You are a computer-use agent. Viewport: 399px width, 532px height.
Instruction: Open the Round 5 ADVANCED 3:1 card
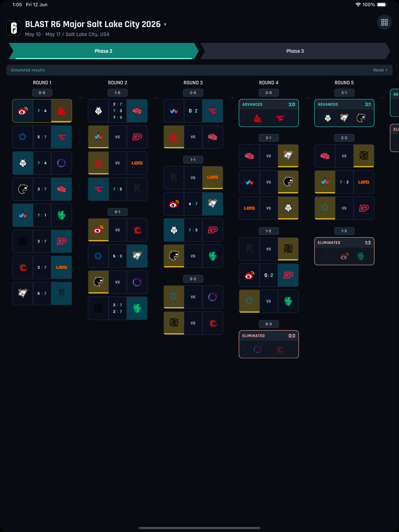[x=344, y=113]
